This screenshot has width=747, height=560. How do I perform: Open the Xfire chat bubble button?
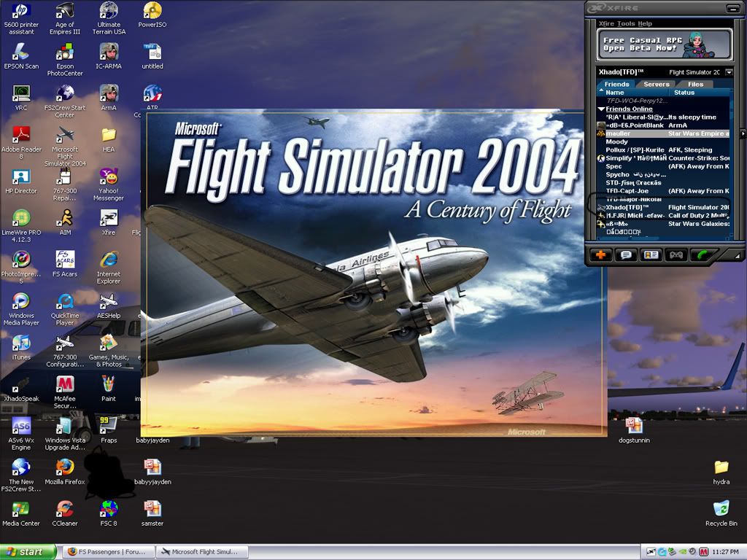point(625,255)
